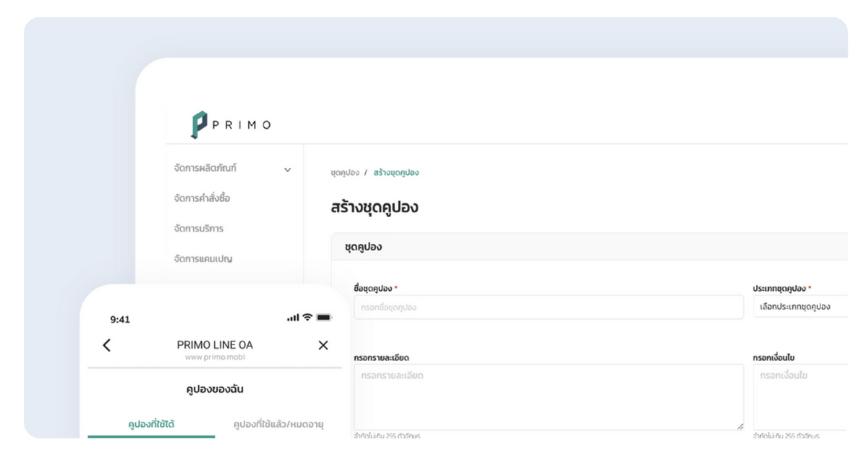Switch to the คูปองที่ใช้ได้ tab

tap(151, 425)
